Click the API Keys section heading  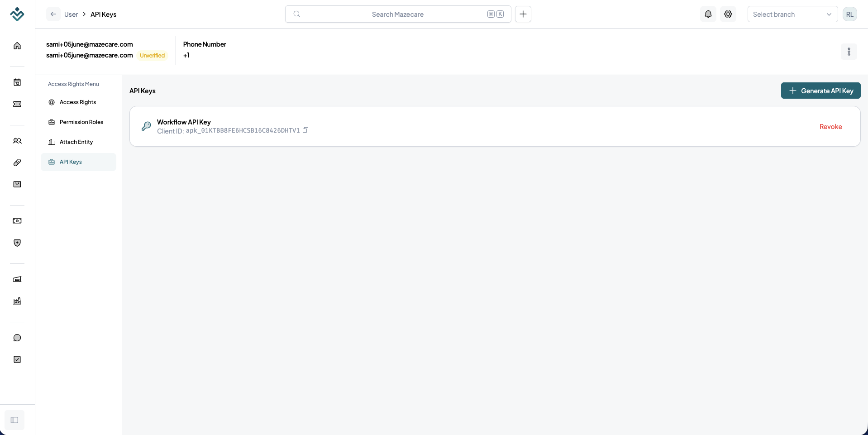point(143,91)
